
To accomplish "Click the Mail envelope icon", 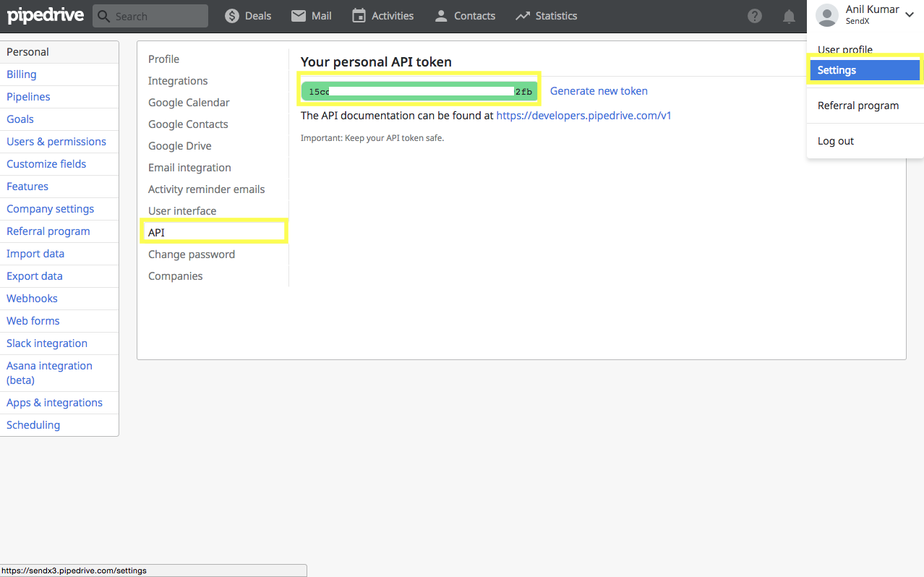I will (x=299, y=16).
